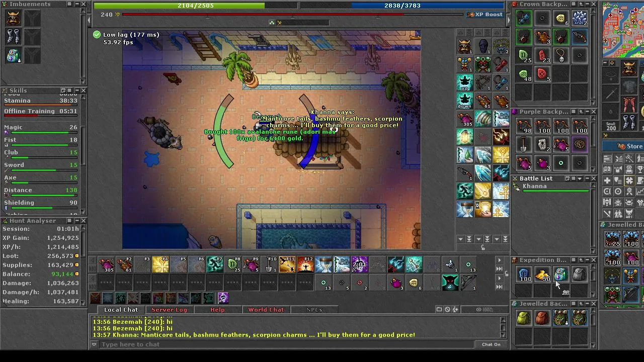644x362 pixels.
Task: Click the Balance value 93,144
Action: (62, 274)
